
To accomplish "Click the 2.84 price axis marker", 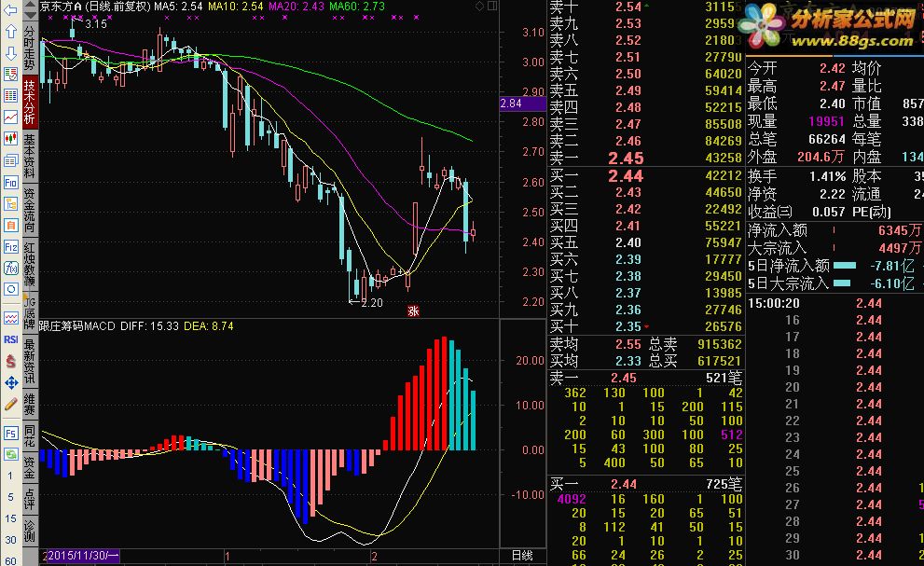I will 523,104.
